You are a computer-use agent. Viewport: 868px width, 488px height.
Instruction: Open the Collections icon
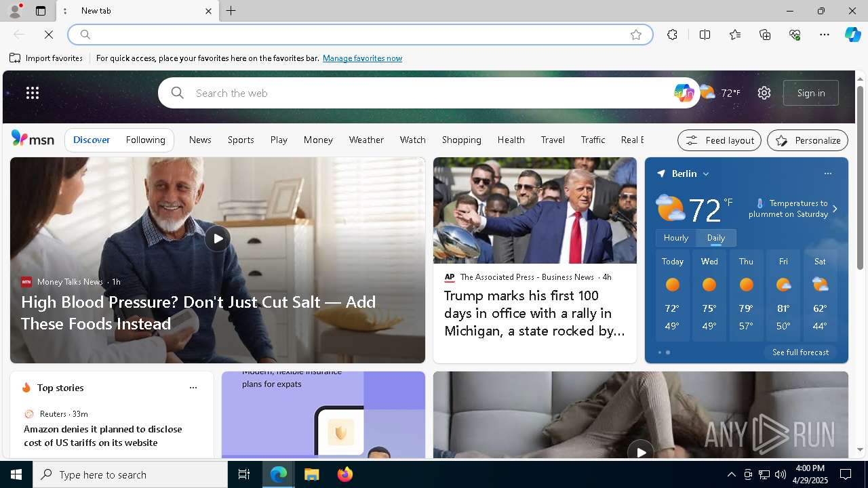click(765, 35)
